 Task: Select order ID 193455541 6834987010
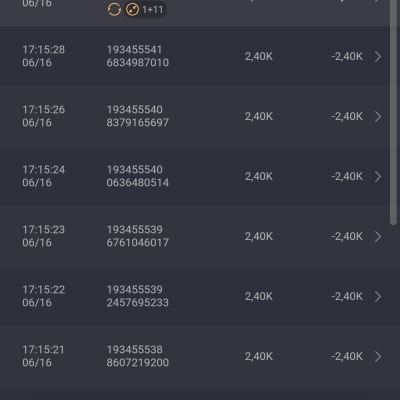[x=138, y=56]
